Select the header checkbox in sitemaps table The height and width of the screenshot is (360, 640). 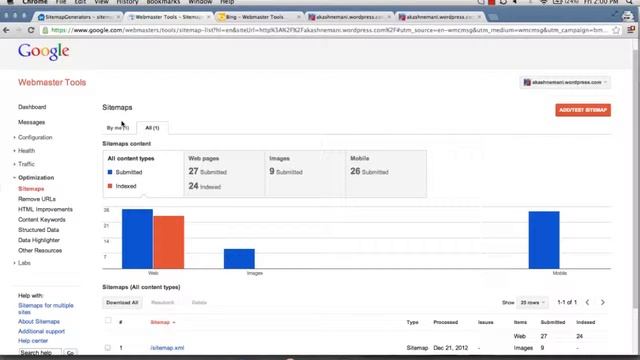[108, 321]
